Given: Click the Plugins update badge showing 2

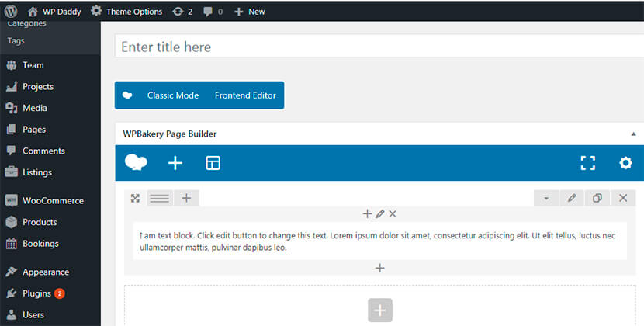Looking at the screenshot, I should pos(60,293).
